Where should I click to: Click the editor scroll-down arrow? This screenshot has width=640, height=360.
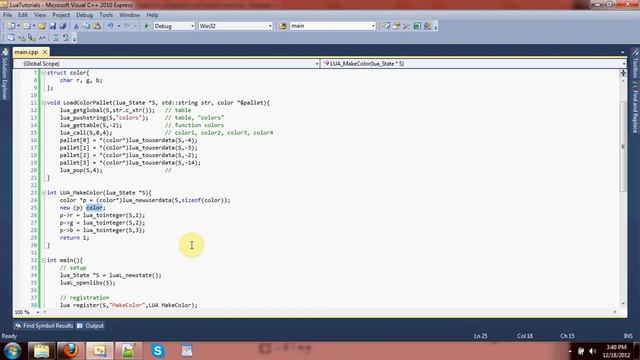click(623, 304)
